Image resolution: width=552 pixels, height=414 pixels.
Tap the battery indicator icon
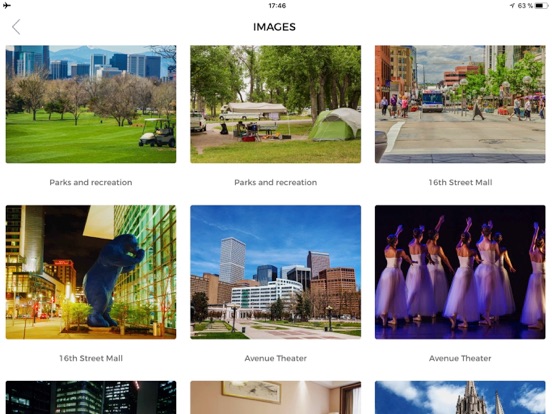pyautogui.click(x=541, y=6)
